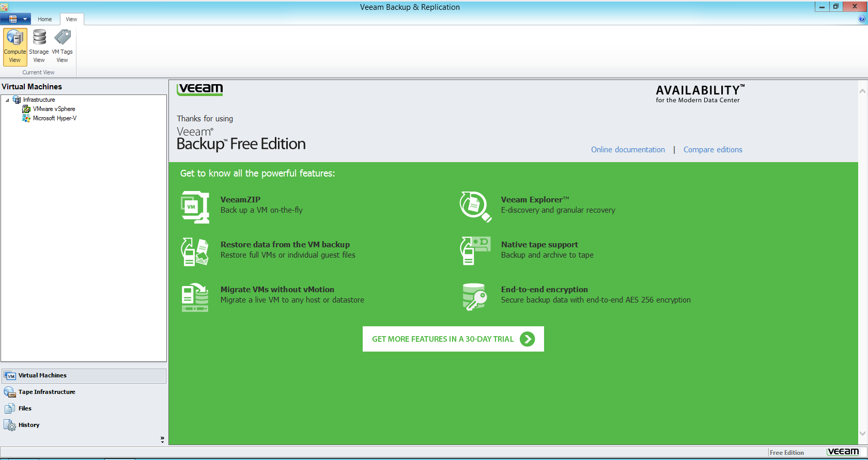Select Microsoft Hyper-V in the tree
The image size is (868, 460).
click(54, 118)
